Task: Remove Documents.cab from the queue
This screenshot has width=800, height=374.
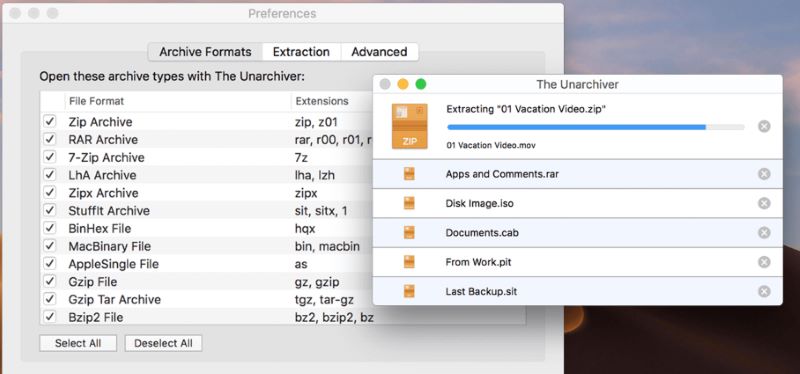Action: pyautogui.click(x=764, y=233)
